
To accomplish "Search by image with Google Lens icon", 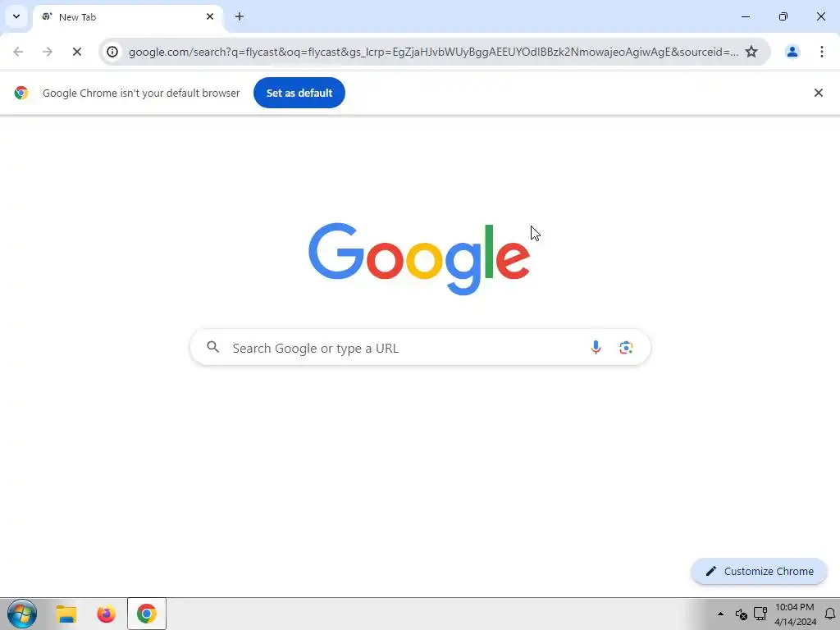I will point(626,348).
